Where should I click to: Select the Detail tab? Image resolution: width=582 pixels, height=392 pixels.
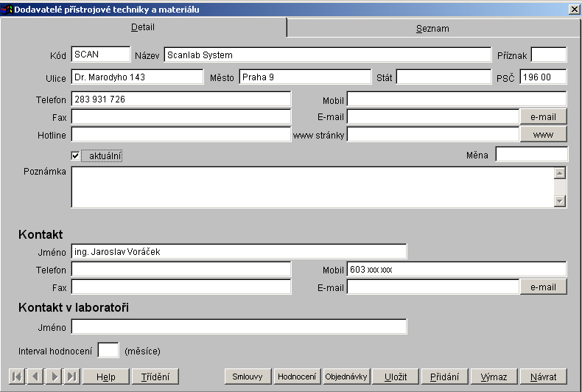pyautogui.click(x=143, y=27)
